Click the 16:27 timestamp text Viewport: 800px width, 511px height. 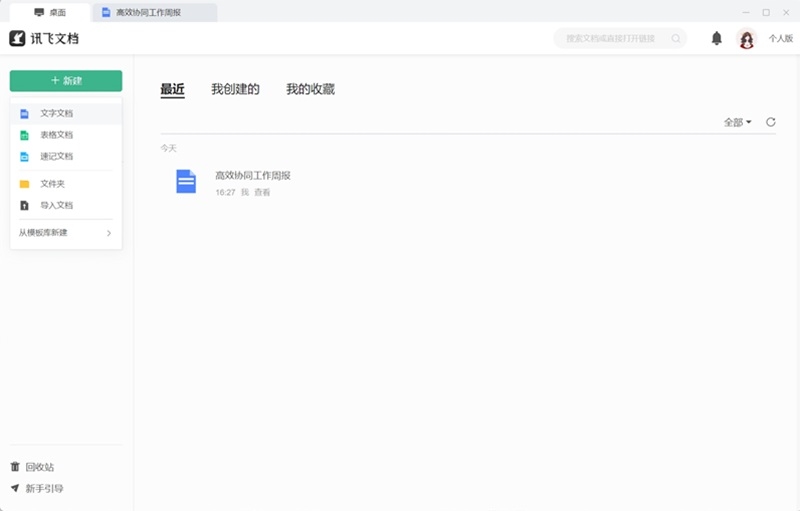pos(225,192)
